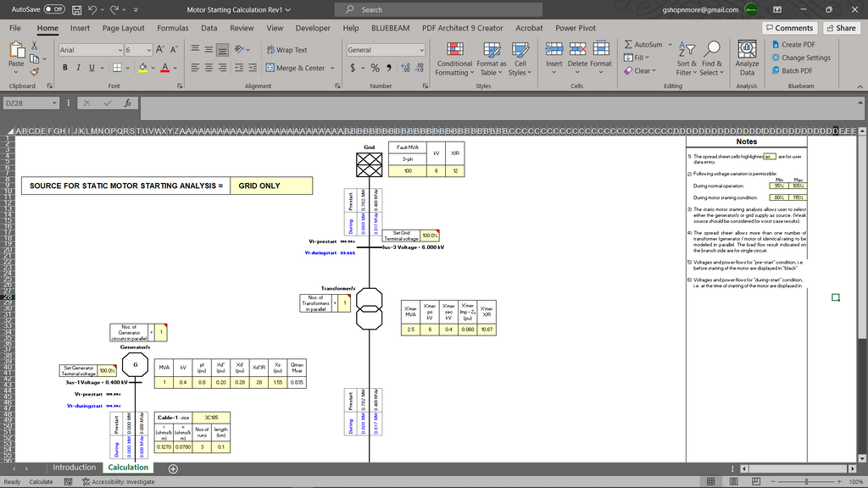This screenshot has width=868, height=488.
Task: Click Batch PDF button
Action: 793,71
